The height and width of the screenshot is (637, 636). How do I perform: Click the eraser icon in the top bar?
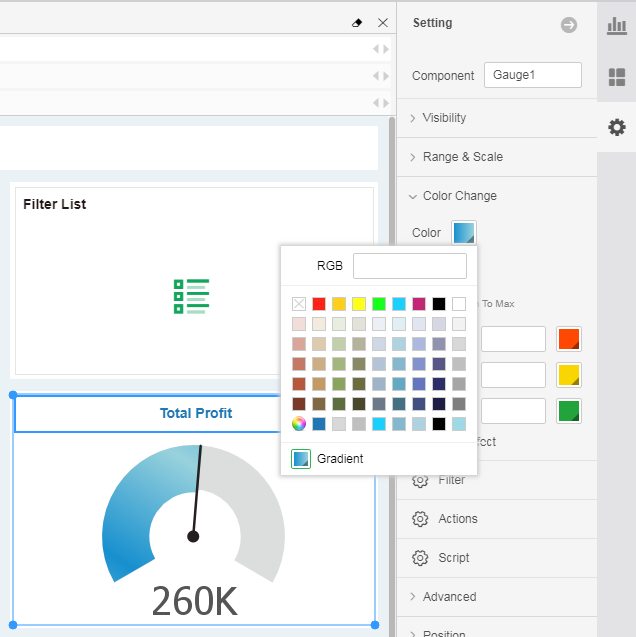coord(358,22)
